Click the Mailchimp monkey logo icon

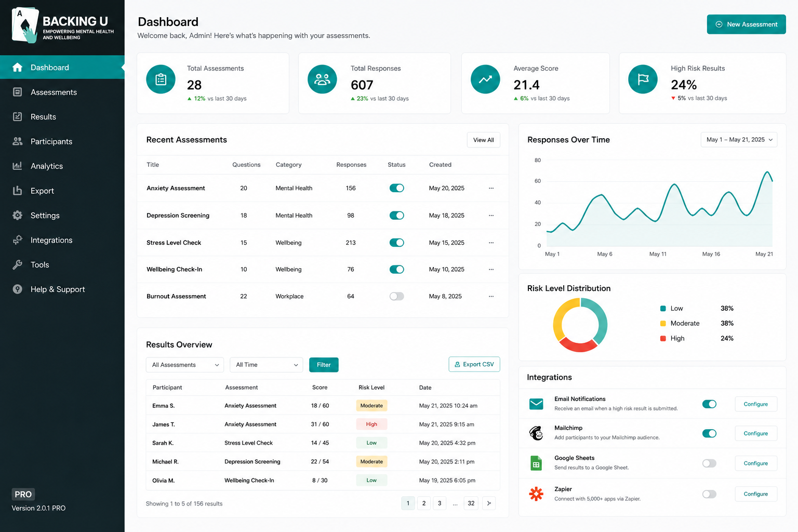(x=536, y=433)
